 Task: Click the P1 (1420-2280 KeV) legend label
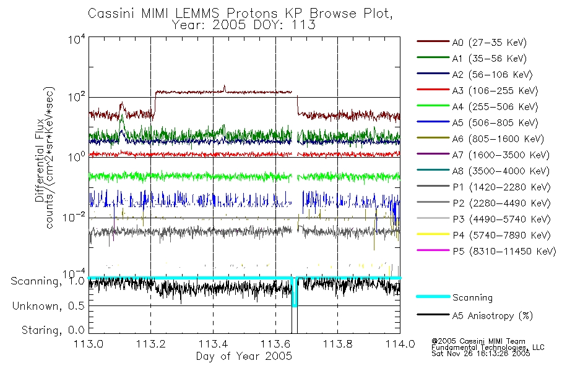coord(501,187)
